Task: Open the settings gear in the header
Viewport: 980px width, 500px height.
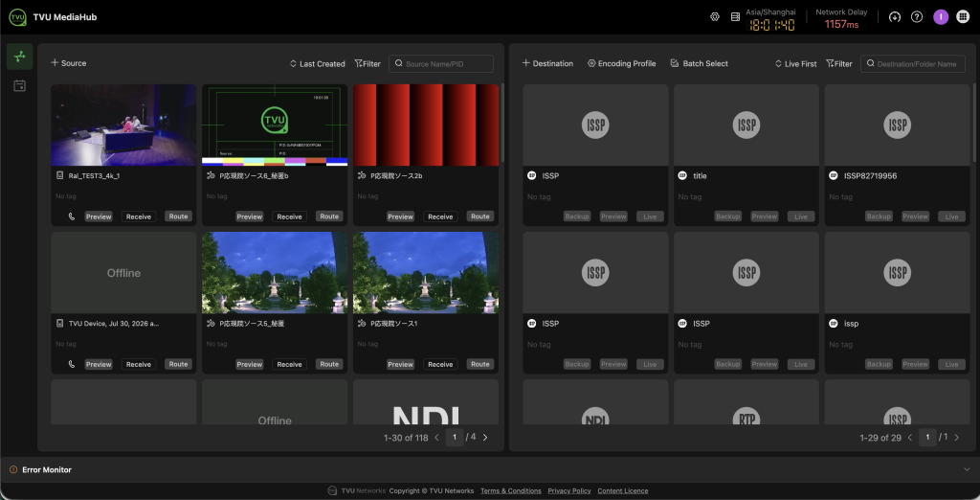Action: (715, 17)
